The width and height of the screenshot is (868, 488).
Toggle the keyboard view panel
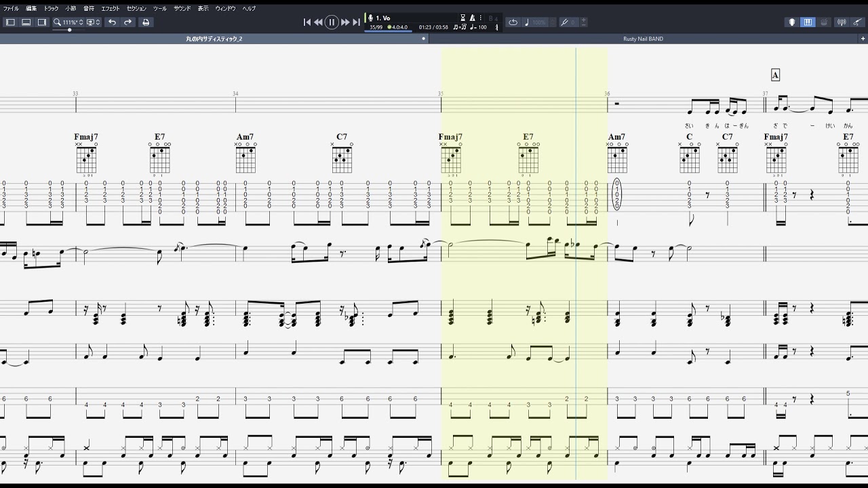click(808, 22)
